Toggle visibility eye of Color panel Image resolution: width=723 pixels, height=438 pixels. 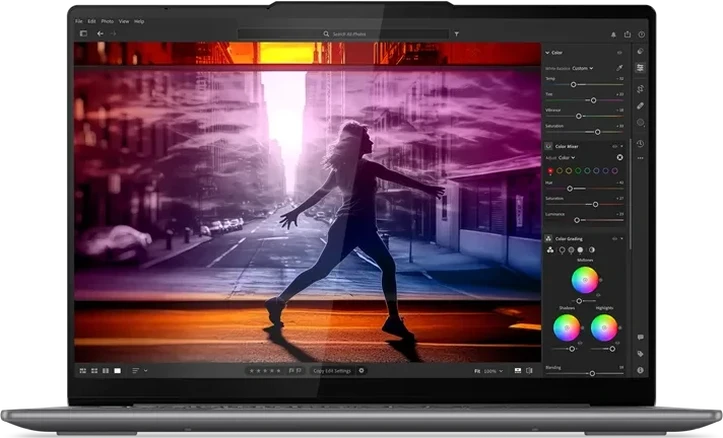(x=619, y=52)
